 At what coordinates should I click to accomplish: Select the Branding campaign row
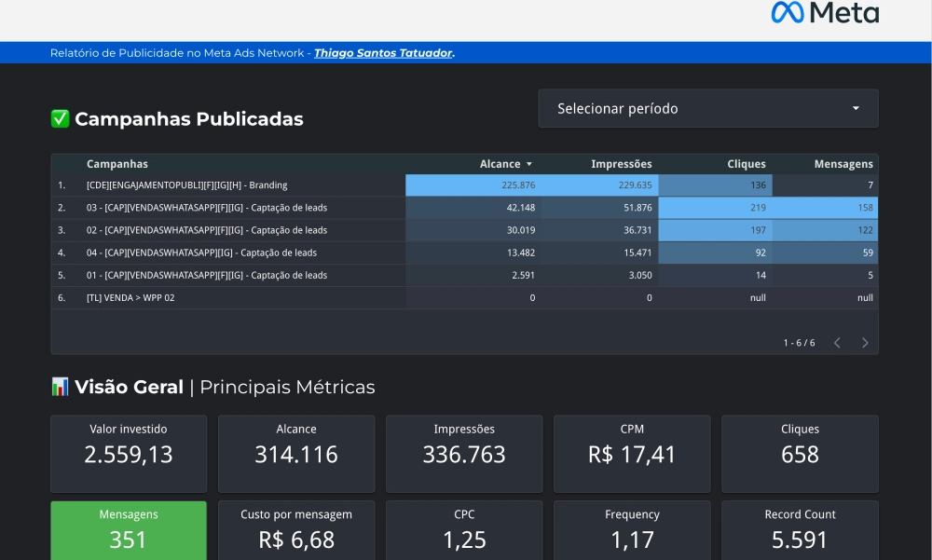point(186,185)
